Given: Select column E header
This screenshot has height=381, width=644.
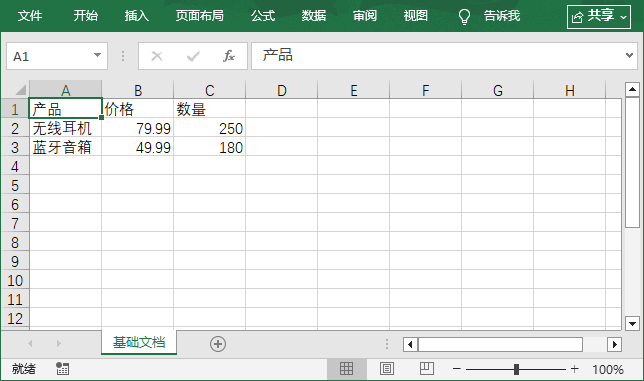Looking at the screenshot, I should click(354, 90).
